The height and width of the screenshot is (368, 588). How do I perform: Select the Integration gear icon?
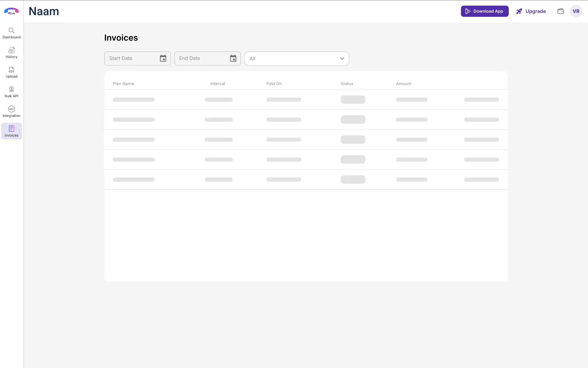[x=11, y=109]
